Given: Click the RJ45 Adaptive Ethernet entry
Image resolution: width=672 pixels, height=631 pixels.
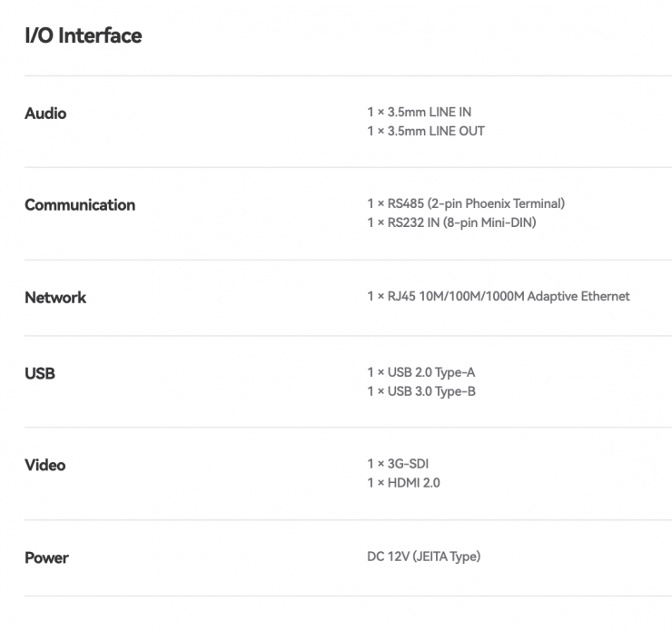Looking at the screenshot, I should (499, 296).
